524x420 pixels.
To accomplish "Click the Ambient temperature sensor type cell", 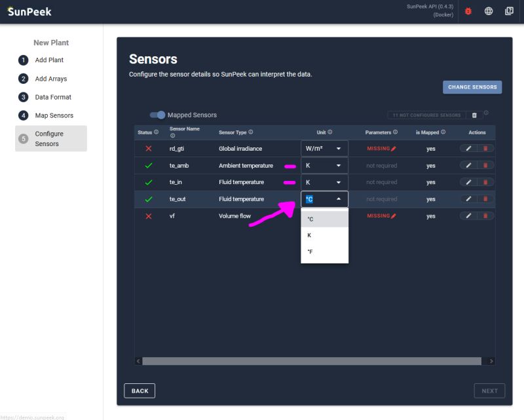I will point(246,166).
